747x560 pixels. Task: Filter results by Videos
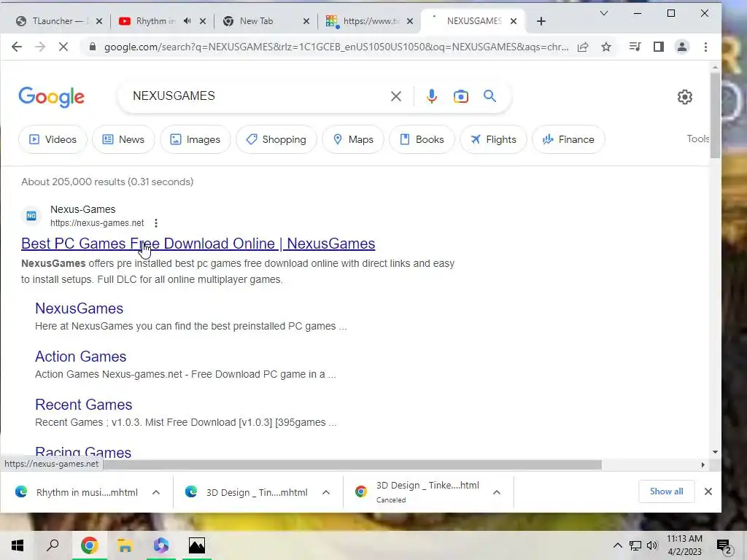click(x=53, y=139)
